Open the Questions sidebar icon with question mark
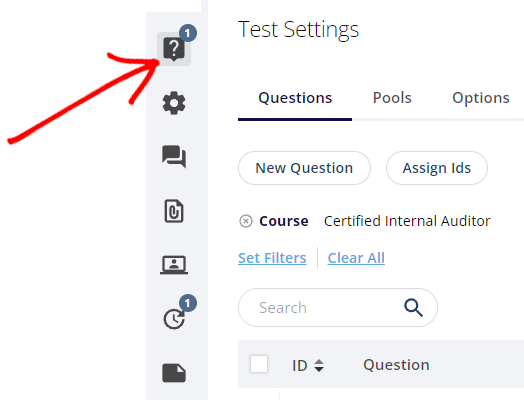Viewport: 524px width, 400px height. click(x=174, y=49)
